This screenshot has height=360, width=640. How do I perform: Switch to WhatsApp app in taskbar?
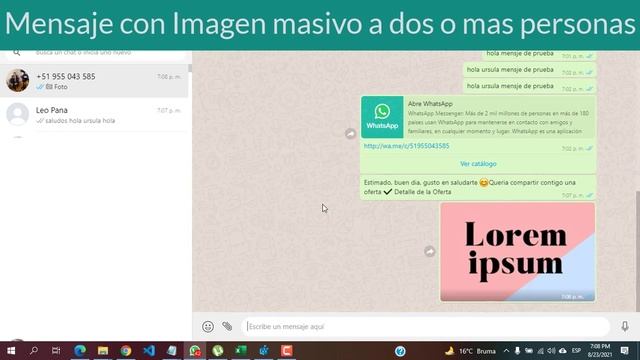[195, 351]
